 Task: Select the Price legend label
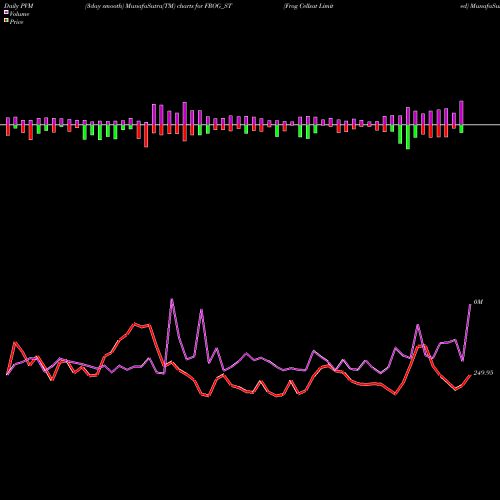[16, 22]
